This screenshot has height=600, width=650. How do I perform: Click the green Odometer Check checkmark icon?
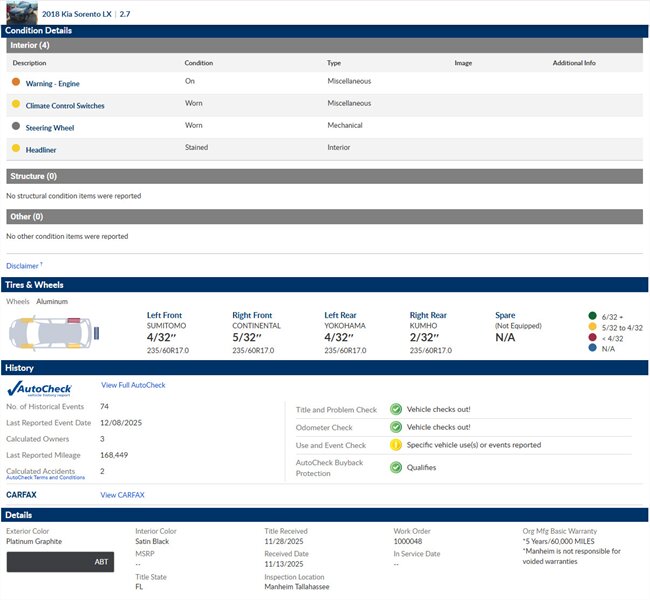(396, 427)
